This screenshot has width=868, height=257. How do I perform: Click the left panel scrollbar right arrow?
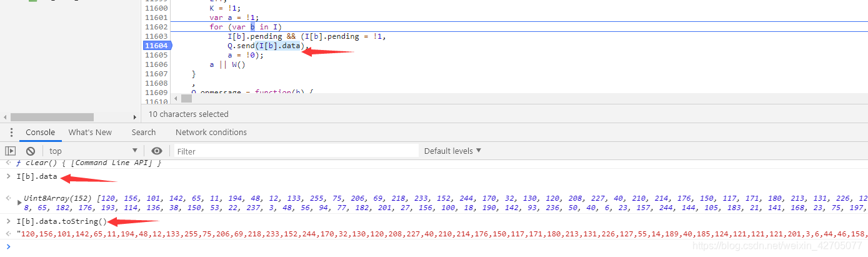pos(135,117)
